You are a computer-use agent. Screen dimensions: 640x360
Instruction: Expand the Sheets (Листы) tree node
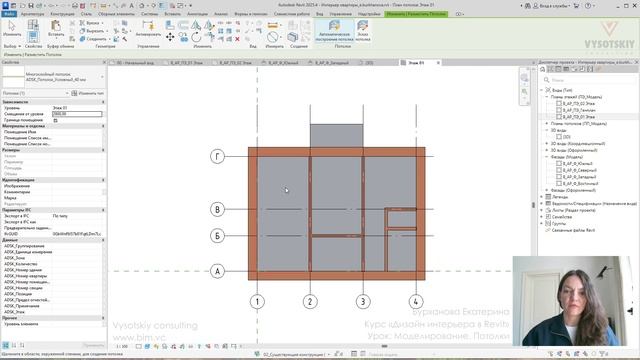click(542, 210)
